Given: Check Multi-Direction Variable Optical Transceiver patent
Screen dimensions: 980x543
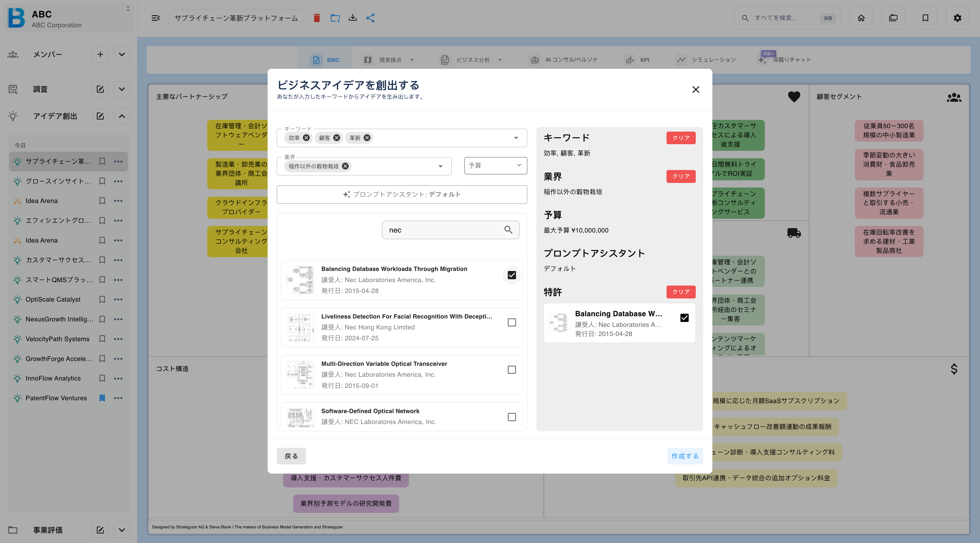Looking at the screenshot, I should tap(512, 370).
